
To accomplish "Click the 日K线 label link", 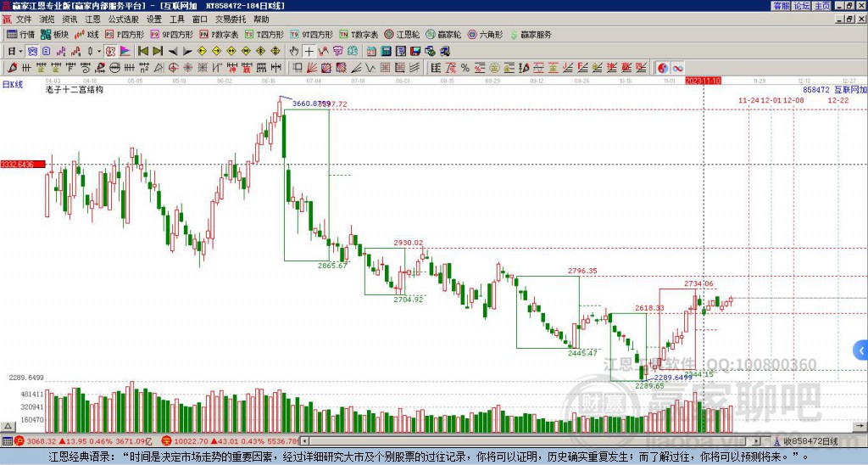I will [12, 85].
